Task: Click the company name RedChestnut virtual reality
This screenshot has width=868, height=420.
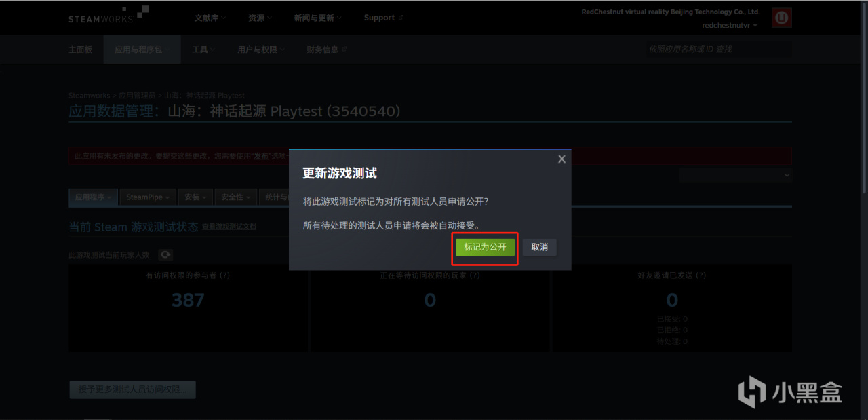Action: (x=671, y=12)
